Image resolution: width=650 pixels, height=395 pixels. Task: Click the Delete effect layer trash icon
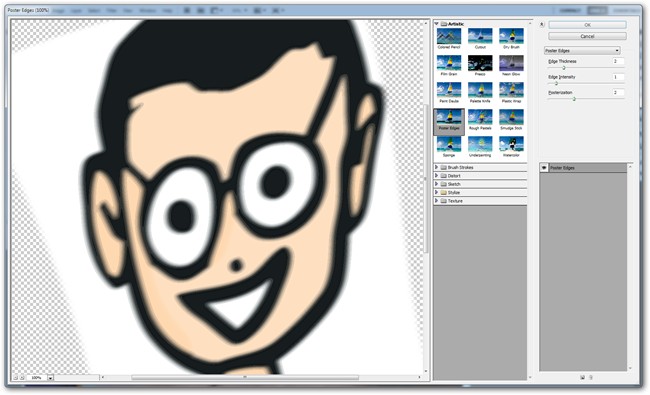coord(591,377)
